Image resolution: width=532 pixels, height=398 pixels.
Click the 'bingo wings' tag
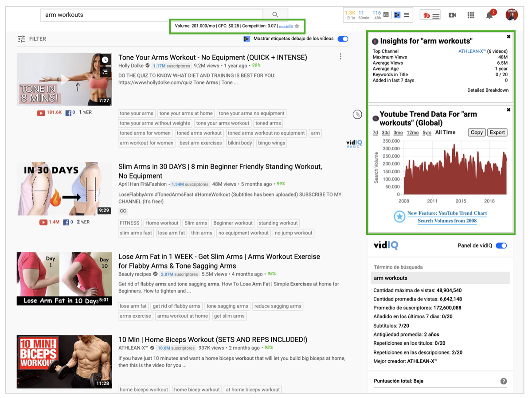272,143
